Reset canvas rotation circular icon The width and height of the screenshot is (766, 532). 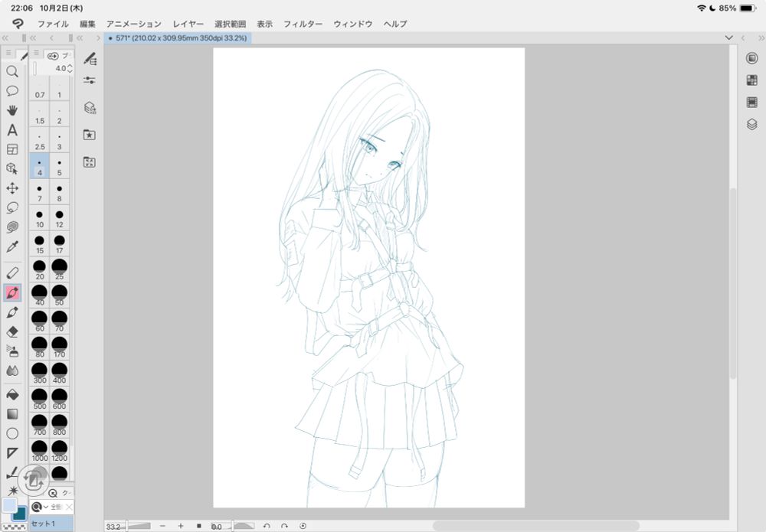click(303, 526)
